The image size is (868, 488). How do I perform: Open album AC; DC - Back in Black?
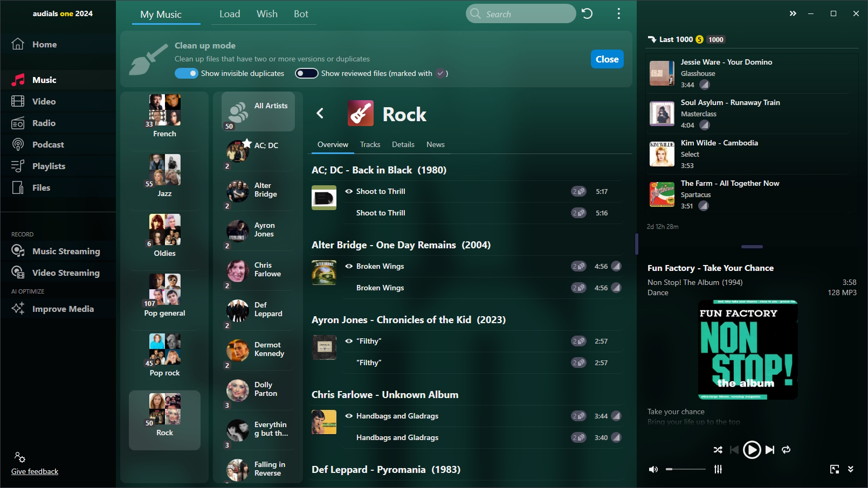(x=379, y=170)
